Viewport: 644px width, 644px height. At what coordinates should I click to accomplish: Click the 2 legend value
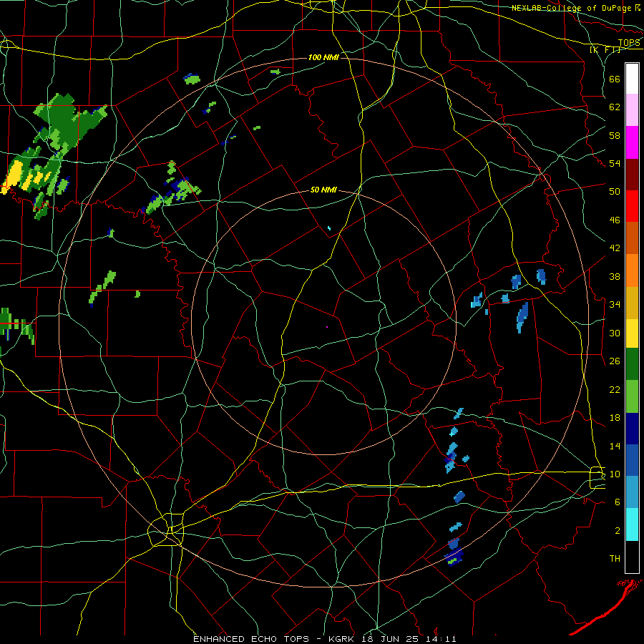[x=618, y=531]
